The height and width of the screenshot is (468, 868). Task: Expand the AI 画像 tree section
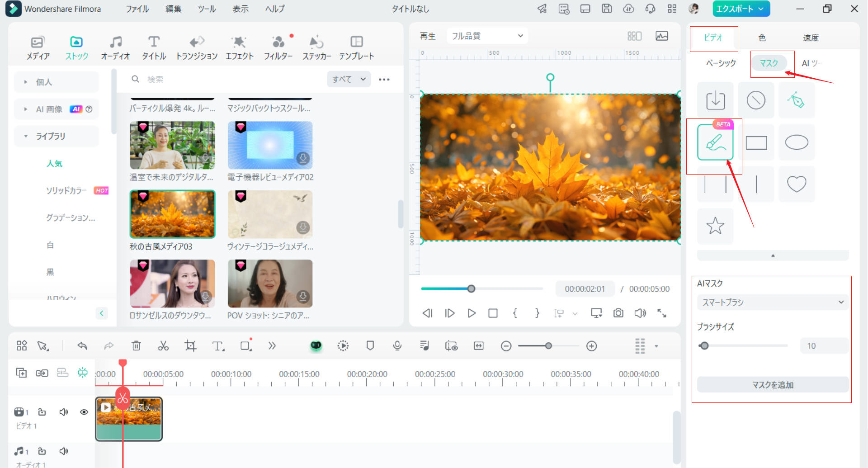[26, 109]
